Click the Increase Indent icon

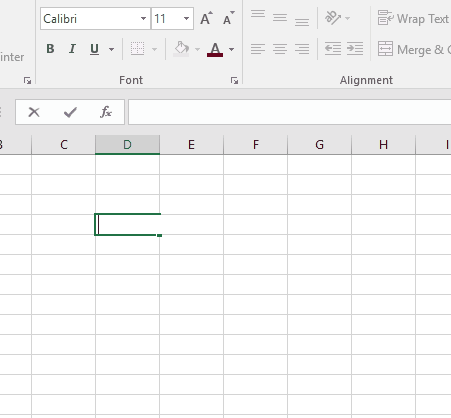pyautogui.click(x=355, y=49)
